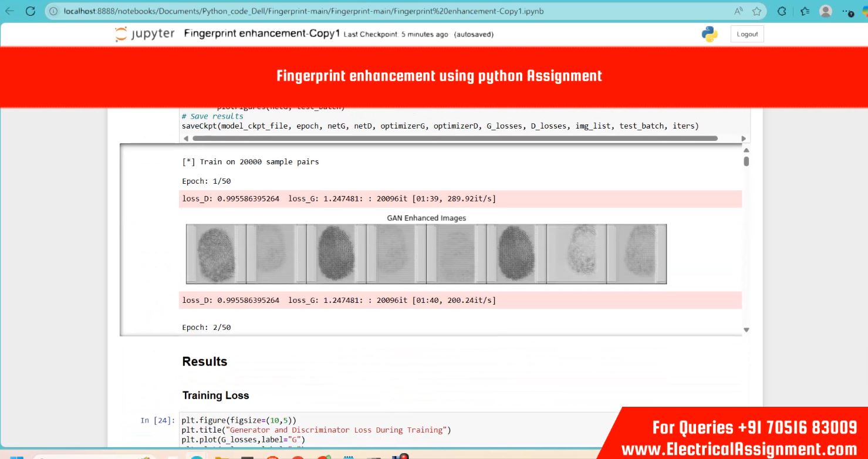Click the Python kernel logo icon
This screenshot has height=459, width=868.
710,34
